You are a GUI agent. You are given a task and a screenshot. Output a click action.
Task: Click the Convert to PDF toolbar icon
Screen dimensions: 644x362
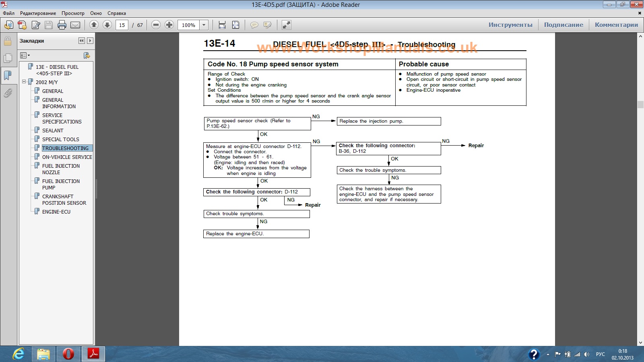[x=22, y=25]
